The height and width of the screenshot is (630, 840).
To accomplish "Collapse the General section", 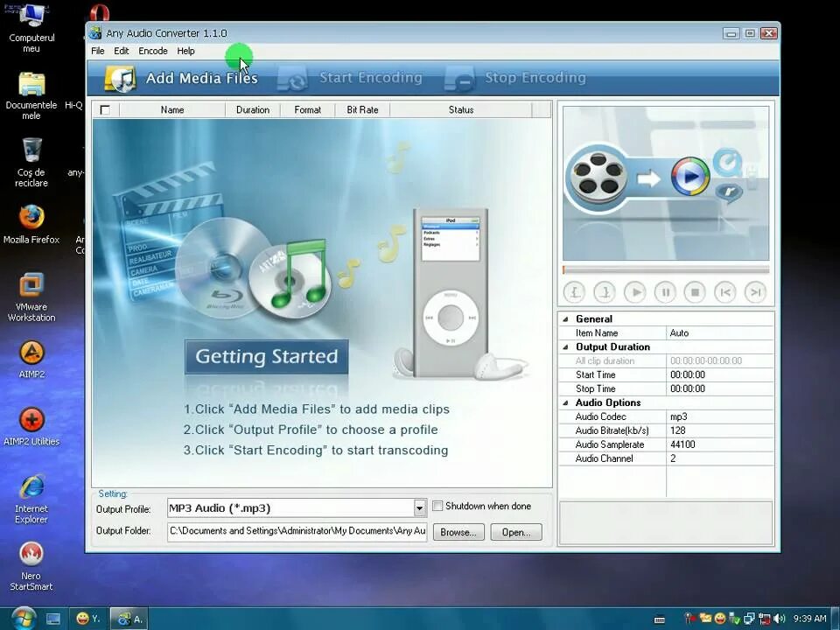I will pos(565,319).
